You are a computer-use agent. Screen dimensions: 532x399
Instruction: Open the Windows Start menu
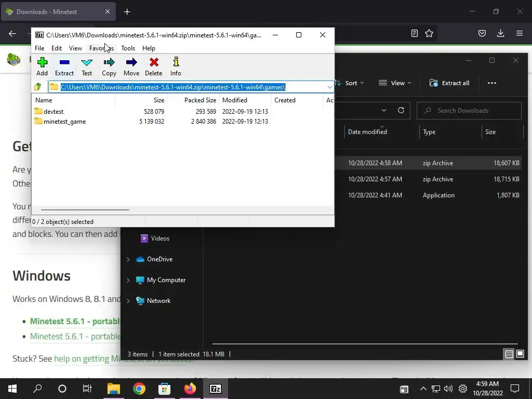12,389
